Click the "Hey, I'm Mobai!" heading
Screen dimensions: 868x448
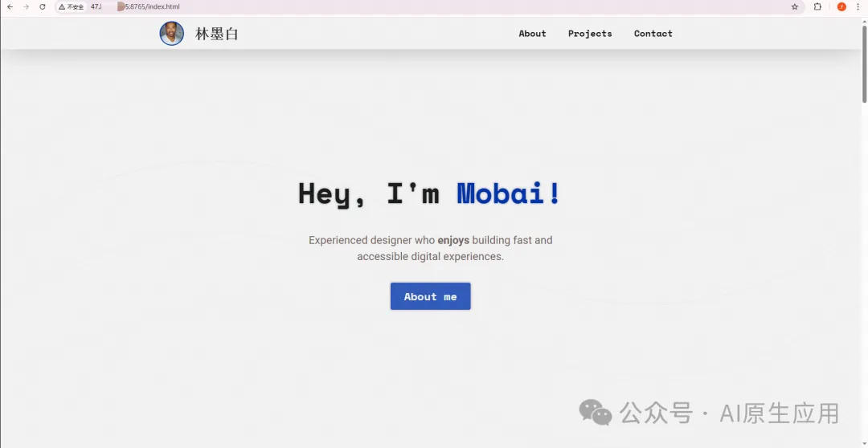429,194
